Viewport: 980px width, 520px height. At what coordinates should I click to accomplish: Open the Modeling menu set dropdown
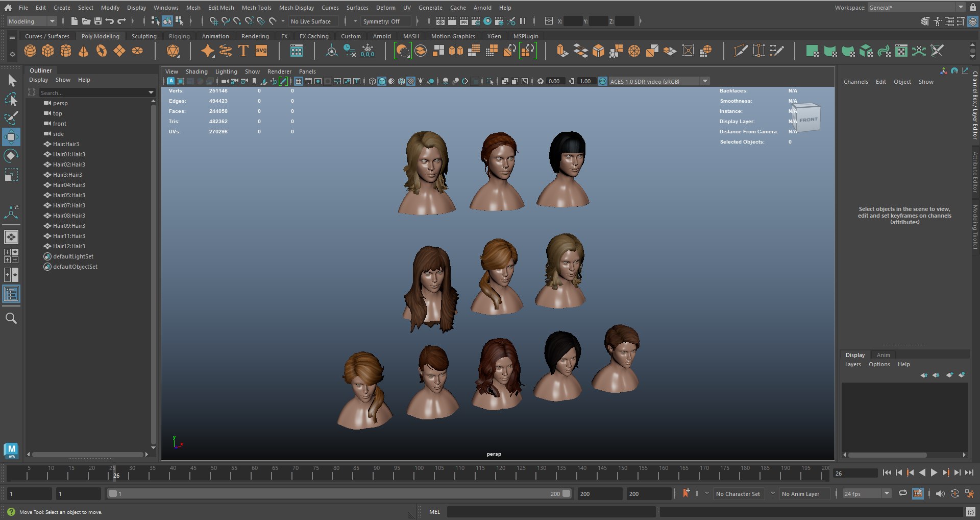(32, 21)
